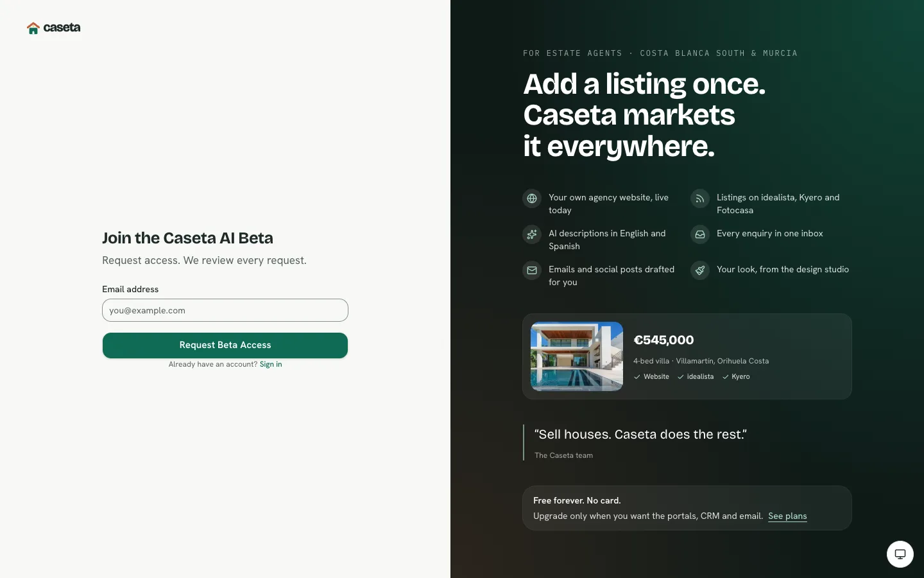Click 'Your look, from the design studio' text
The width and height of the screenshot is (924, 578).
(783, 269)
